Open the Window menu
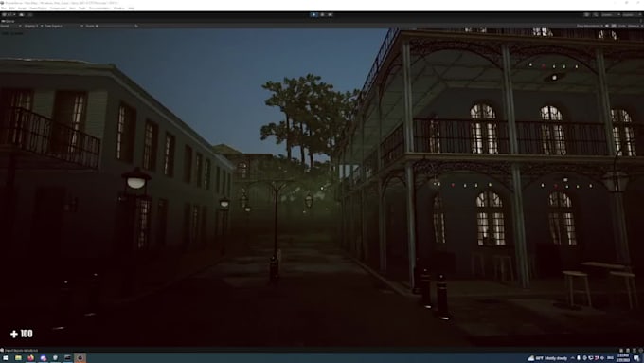 [x=119, y=8]
